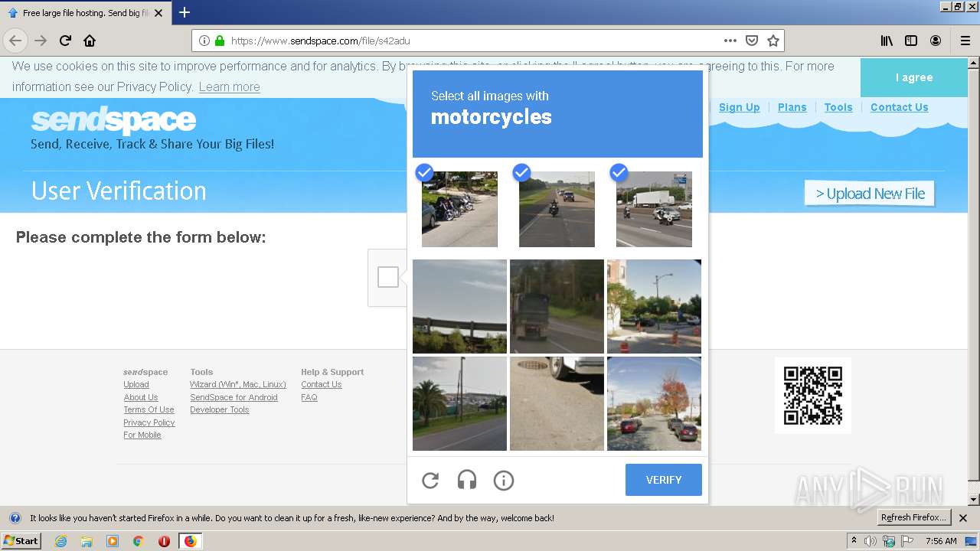980x551 pixels.
Task: Open the Firefox account icon
Action: coord(936,41)
